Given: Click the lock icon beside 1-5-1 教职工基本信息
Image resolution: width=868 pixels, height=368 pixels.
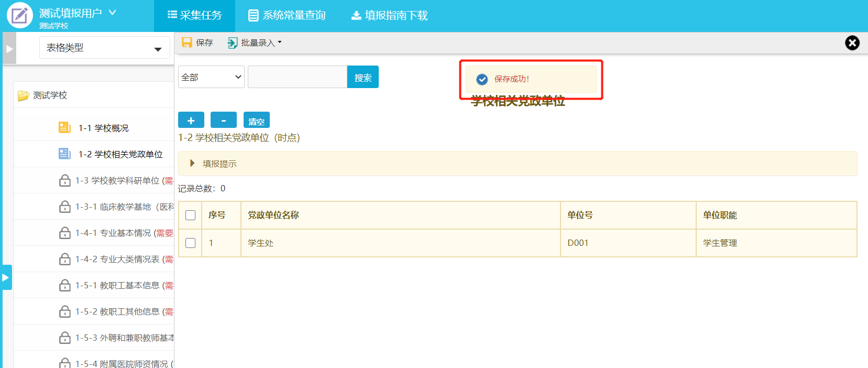Looking at the screenshot, I should coord(65,285).
